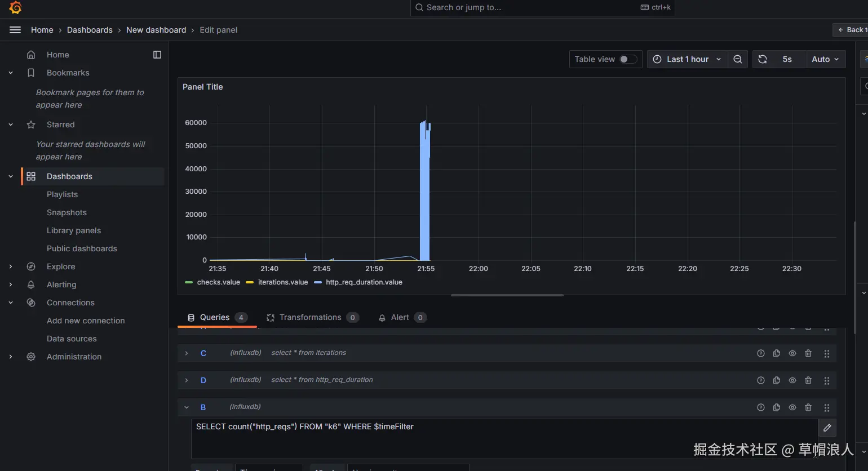Toggle the http_req_duration.value legend color
Screen dimensions: 868x471
point(318,282)
